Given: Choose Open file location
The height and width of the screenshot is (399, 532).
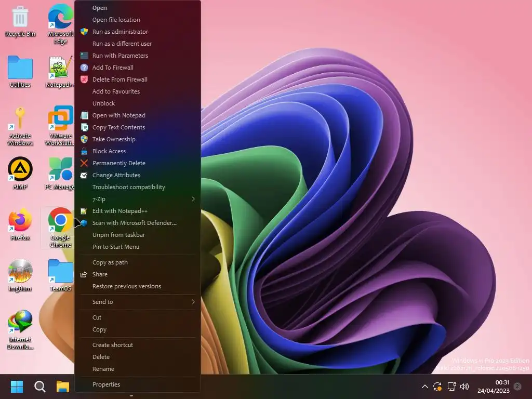Looking at the screenshot, I should 137,20.
